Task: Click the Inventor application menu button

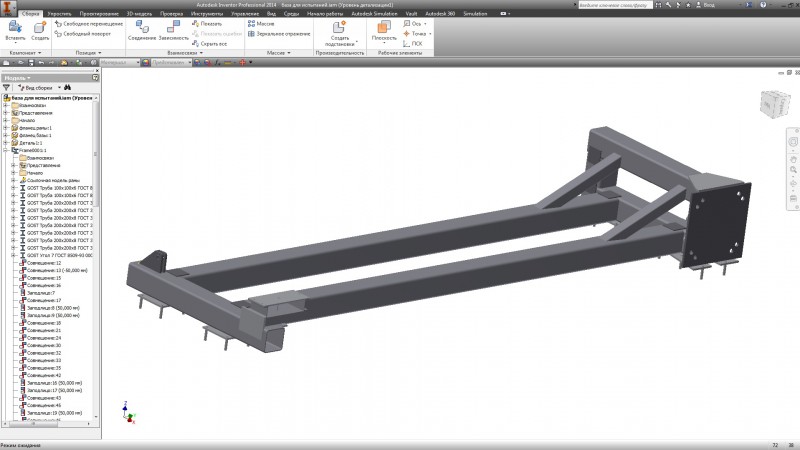Action: point(9,8)
